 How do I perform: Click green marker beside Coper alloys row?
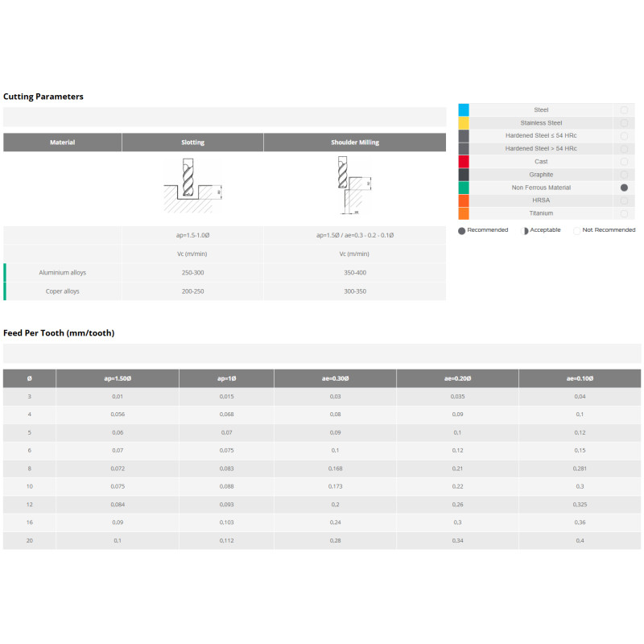[x=5, y=291]
